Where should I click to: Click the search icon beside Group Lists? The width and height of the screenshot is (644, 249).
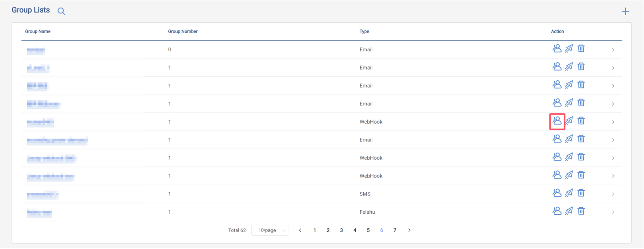click(62, 12)
